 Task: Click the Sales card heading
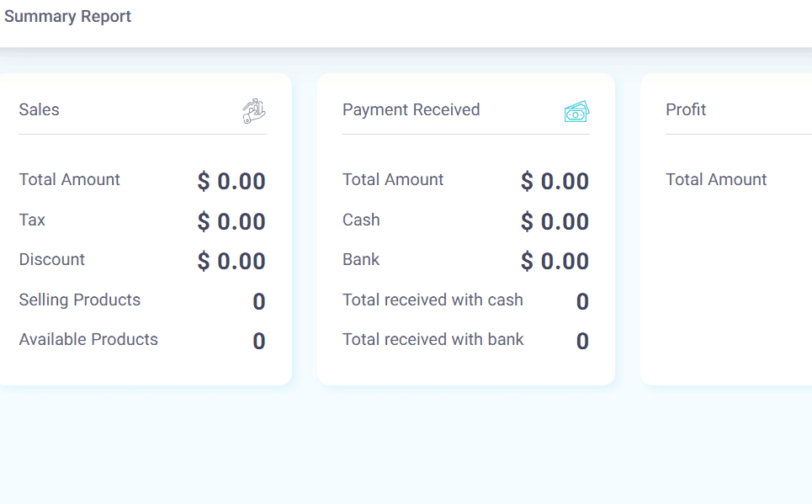pos(40,110)
